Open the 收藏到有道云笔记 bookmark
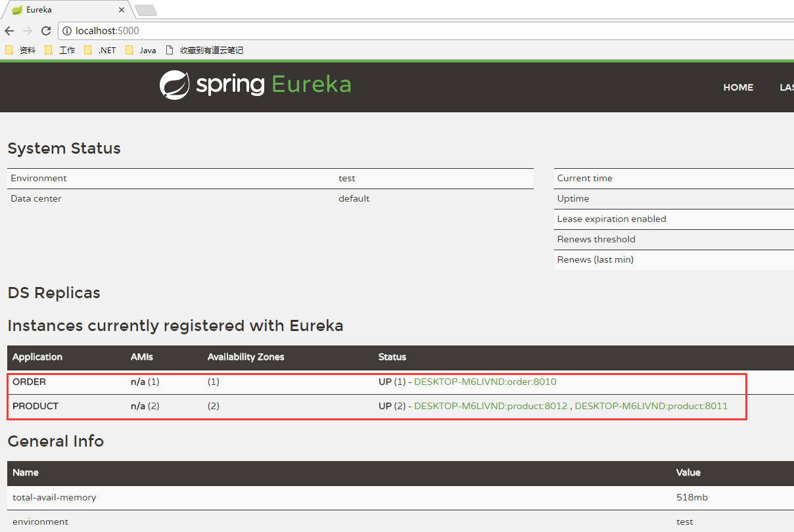Screen dimensions: 794x532 [x=204, y=50]
